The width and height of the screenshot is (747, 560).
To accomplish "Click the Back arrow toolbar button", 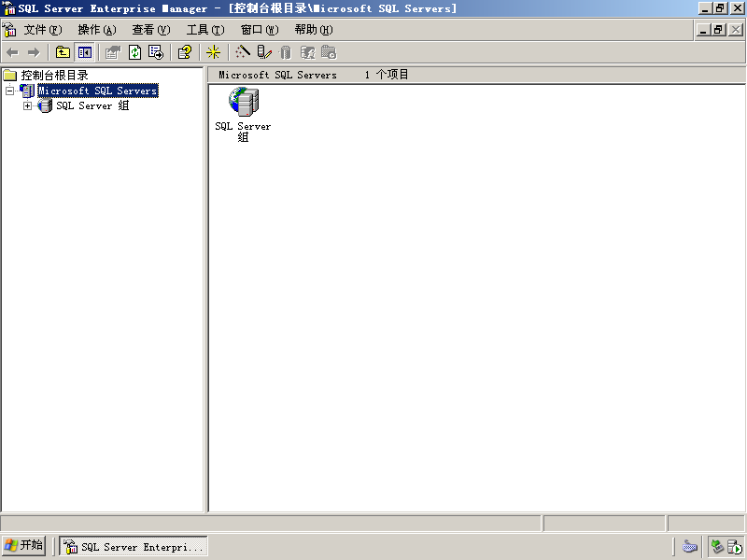I will 13,52.
